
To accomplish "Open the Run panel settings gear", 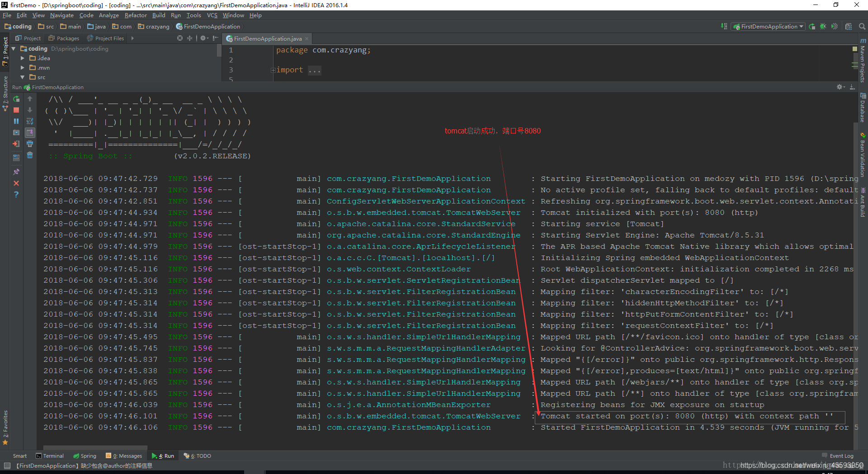I will [x=840, y=87].
